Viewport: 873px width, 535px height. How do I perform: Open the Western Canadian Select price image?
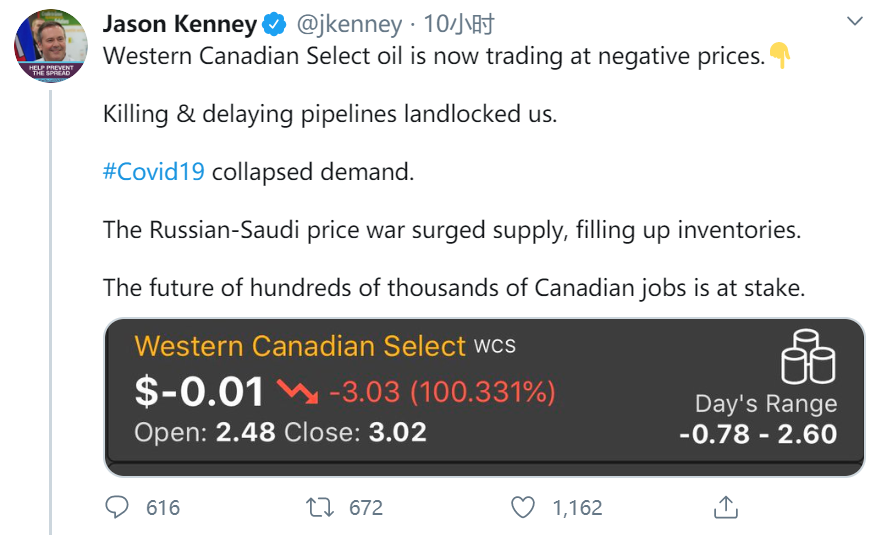484,397
